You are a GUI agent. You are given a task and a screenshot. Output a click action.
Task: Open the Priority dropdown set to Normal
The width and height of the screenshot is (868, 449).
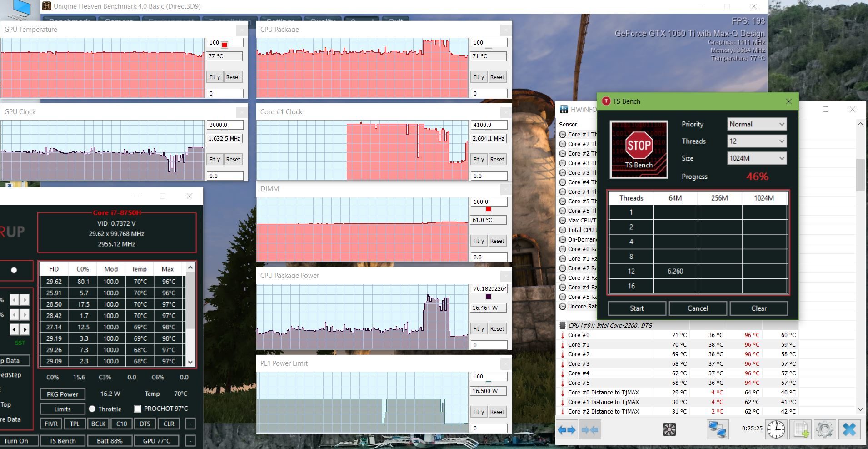757,124
